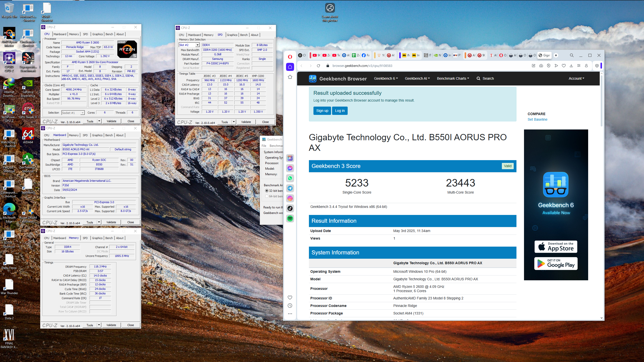Open GeForce Experience desktop icon
644x362 pixels.
28,87
